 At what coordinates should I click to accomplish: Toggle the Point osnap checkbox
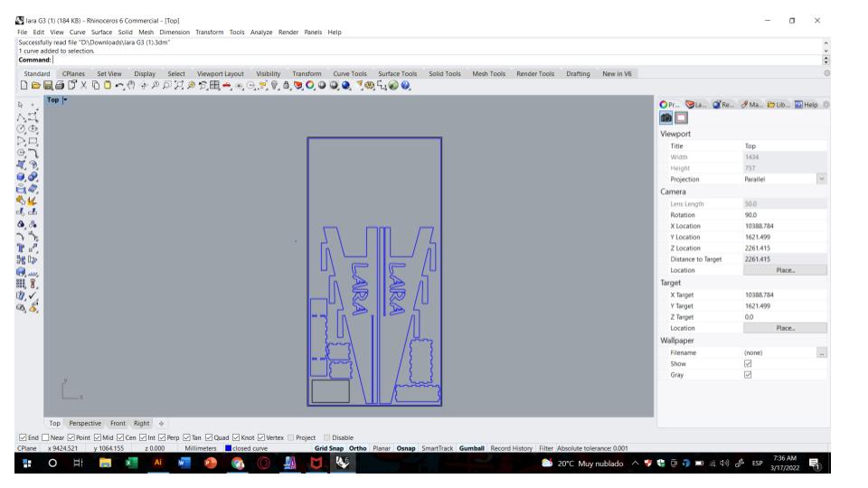coord(71,437)
